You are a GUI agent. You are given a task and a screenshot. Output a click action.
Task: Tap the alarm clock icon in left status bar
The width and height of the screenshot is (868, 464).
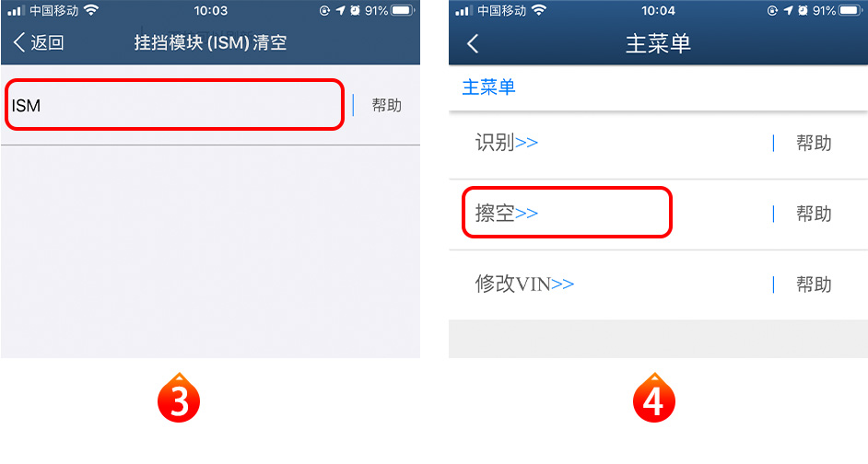pyautogui.click(x=355, y=10)
